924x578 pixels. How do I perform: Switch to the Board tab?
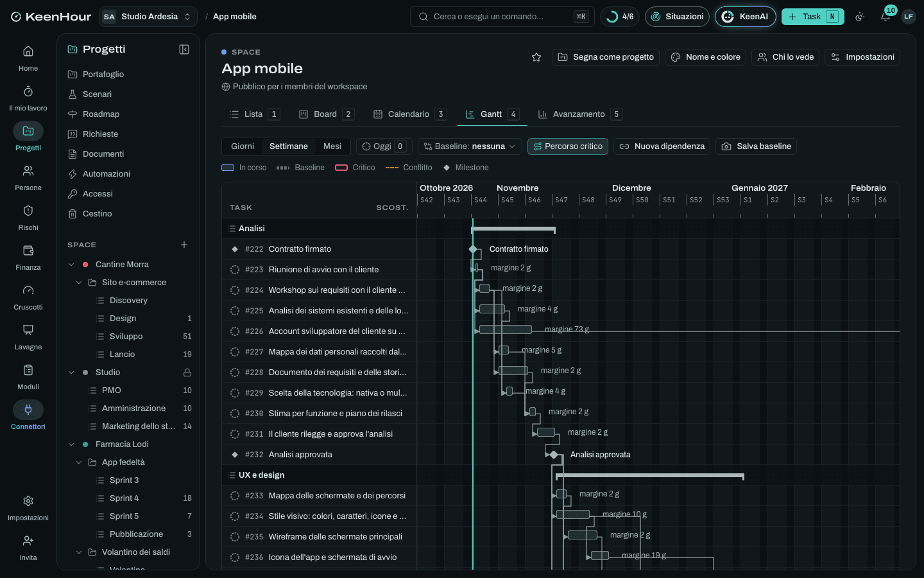click(326, 114)
